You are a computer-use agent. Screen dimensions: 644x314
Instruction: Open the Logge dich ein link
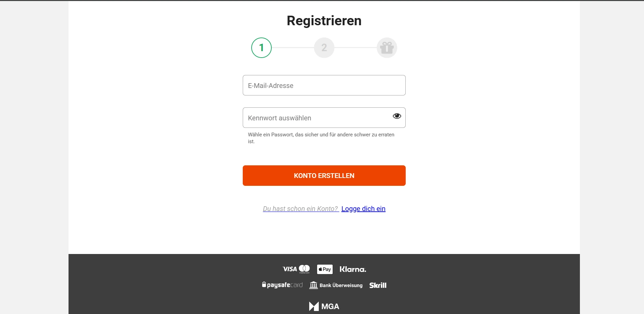click(363, 209)
